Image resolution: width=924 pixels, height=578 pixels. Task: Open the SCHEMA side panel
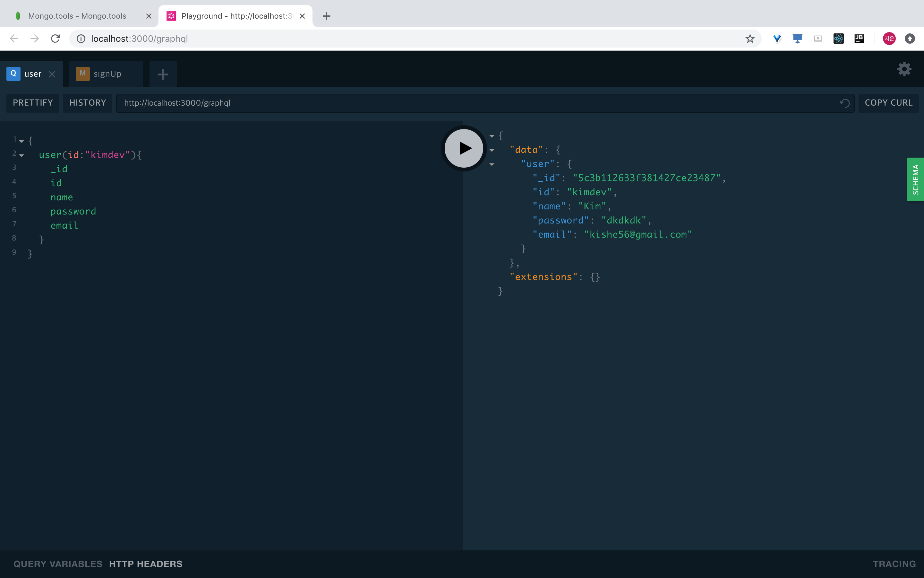tap(915, 179)
